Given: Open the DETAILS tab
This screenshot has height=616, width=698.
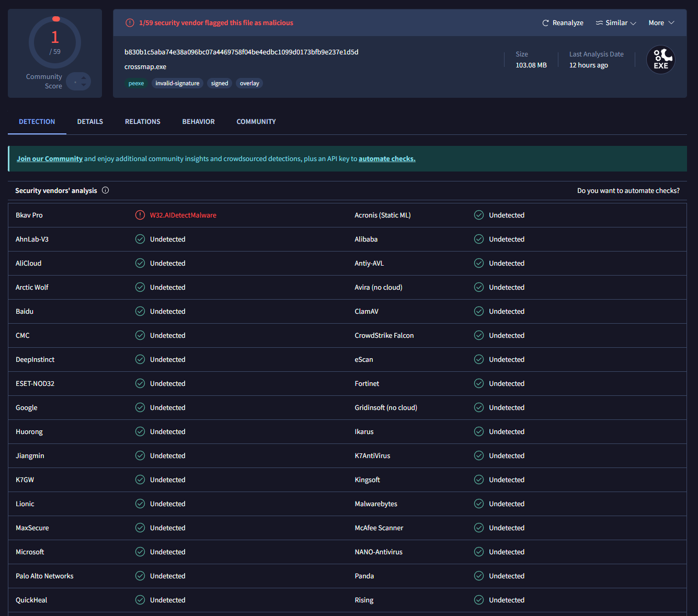Looking at the screenshot, I should point(90,122).
